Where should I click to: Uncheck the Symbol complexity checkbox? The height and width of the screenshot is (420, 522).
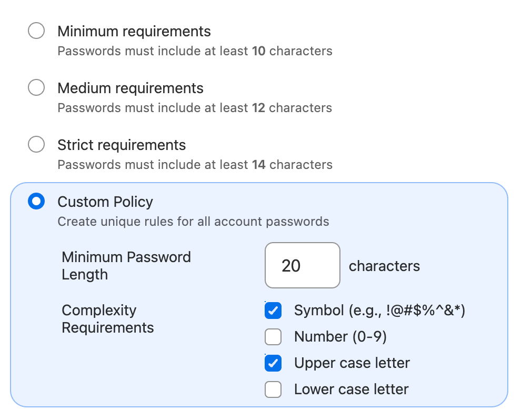(x=273, y=311)
